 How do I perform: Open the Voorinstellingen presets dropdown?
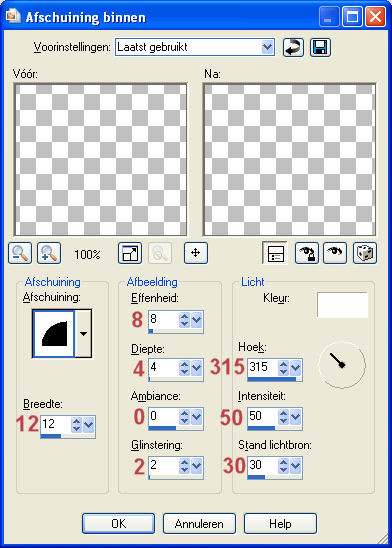[267, 47]
